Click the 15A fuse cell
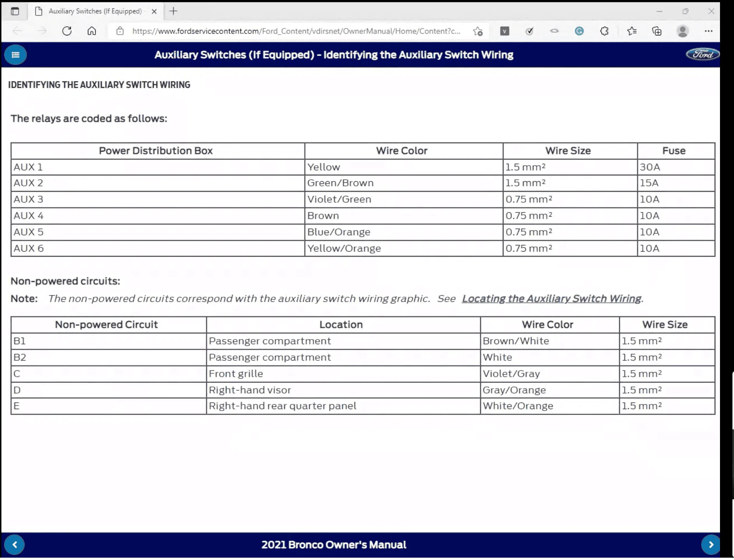 pyautogui.click(x=676, y=183)
